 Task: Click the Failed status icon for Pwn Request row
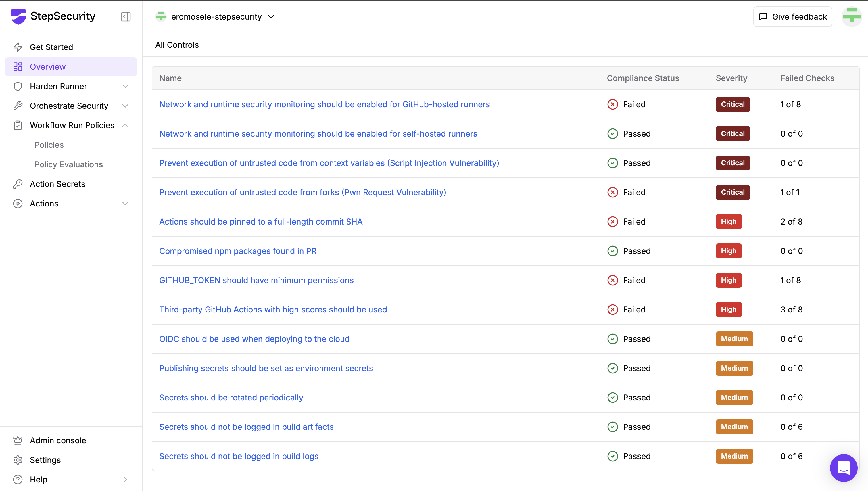pyautogui.click(x=612, y=192)
